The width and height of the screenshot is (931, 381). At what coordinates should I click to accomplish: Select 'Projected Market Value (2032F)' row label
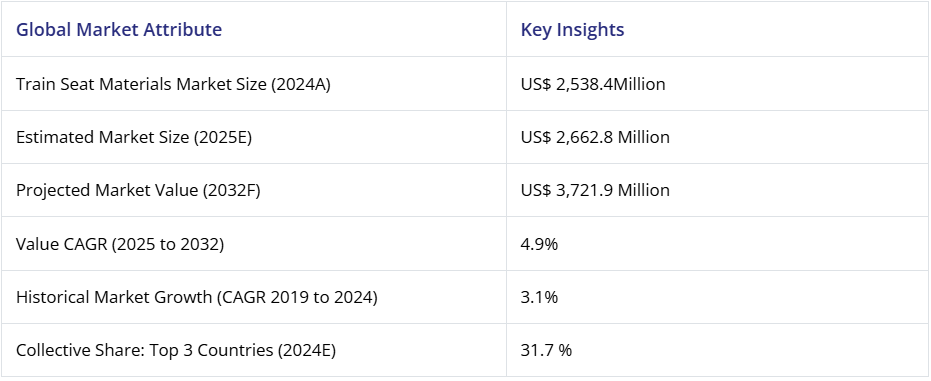pos(138,190)
